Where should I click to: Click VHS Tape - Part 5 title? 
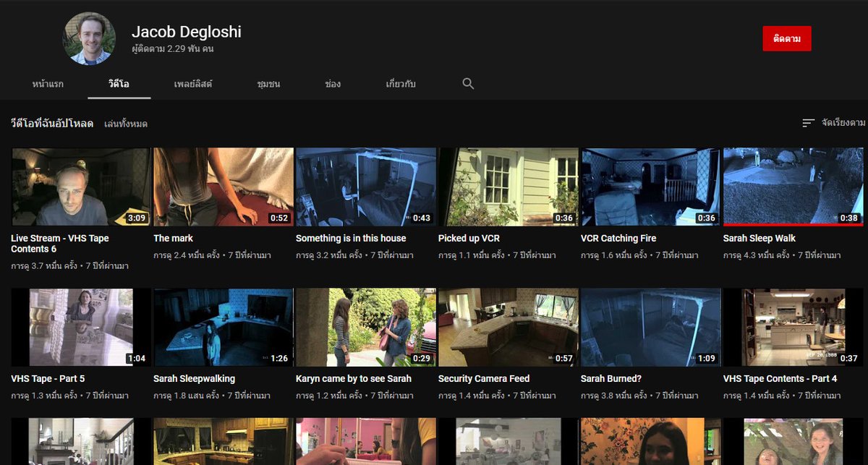tap(48, 378)
